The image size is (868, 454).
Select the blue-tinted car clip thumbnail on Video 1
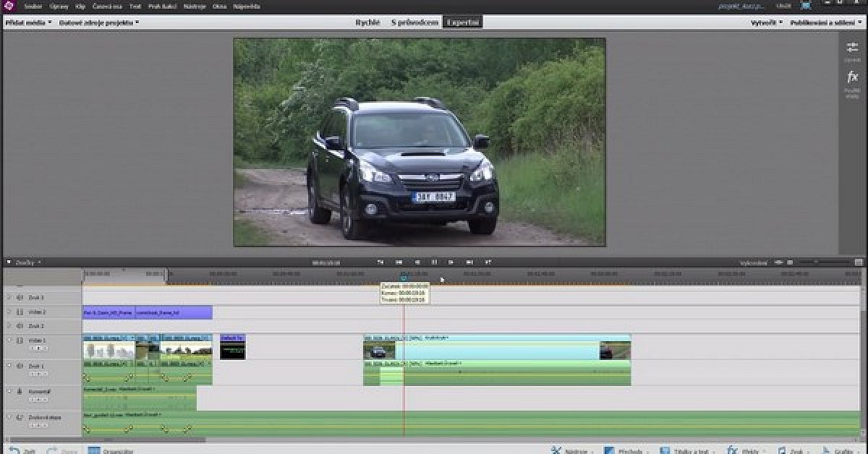click(380, 351)
